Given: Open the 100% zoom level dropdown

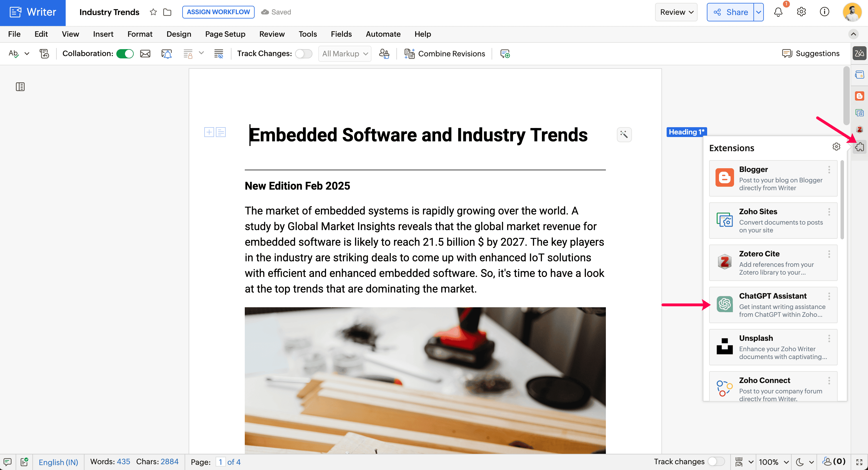Looking at the screenshot, I should click(774, 462).
